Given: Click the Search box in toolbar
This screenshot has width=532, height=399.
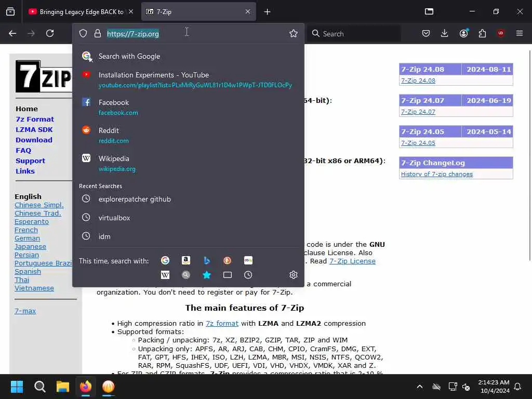Looking at the screenshot, I should pyautogui.click(x=354, y=34).
